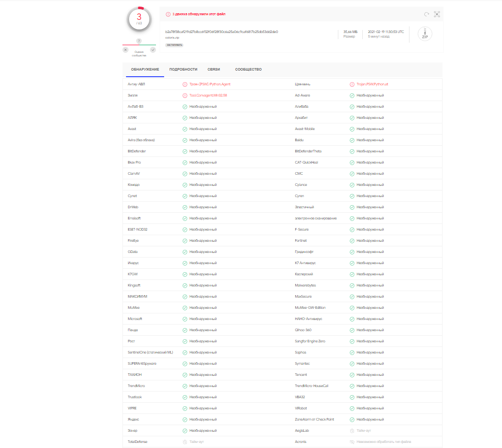Click the engine name ZoneAlarm от Check Point
This screenshot has width=502, height=448.
point(315,420)
